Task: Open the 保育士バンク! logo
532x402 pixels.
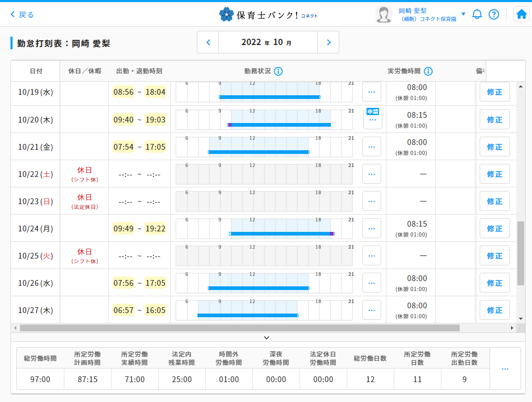Action: 267,15
